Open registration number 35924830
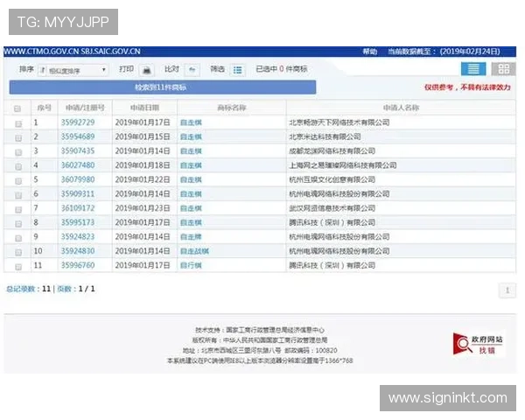This screenshot has width=525, height=420. click(78, 251)
